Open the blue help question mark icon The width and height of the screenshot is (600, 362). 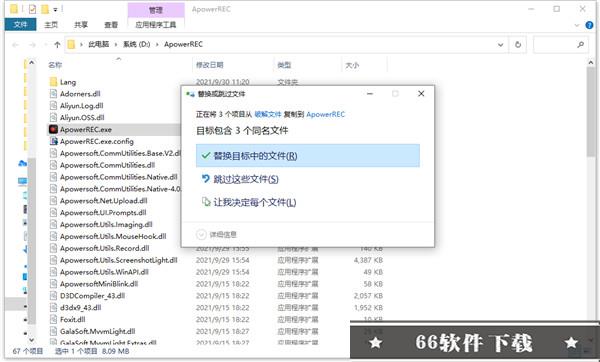coord(589,25)
